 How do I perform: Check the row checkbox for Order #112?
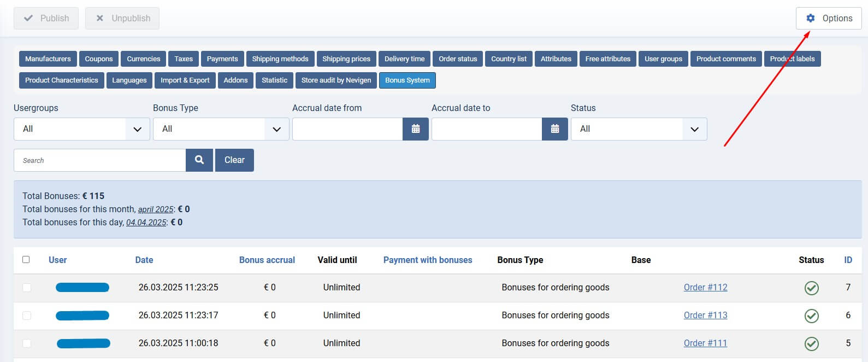(x=27, y=288)
